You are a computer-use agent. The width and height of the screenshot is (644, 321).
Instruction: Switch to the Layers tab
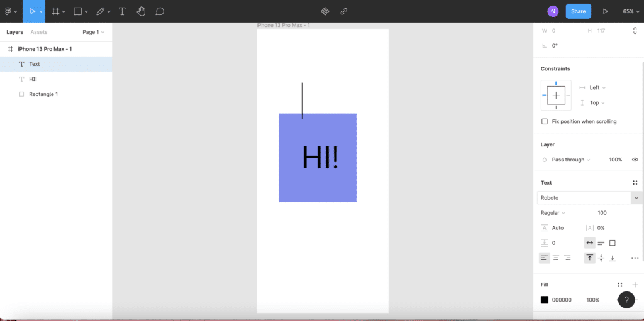coord(15,32)
